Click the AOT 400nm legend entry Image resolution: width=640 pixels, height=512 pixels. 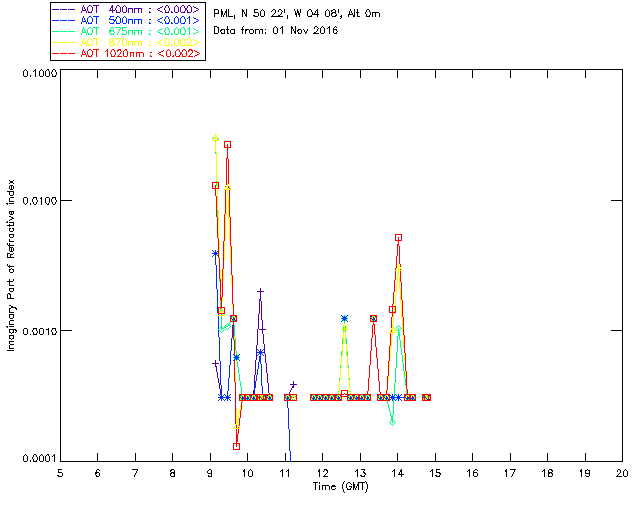127,9
